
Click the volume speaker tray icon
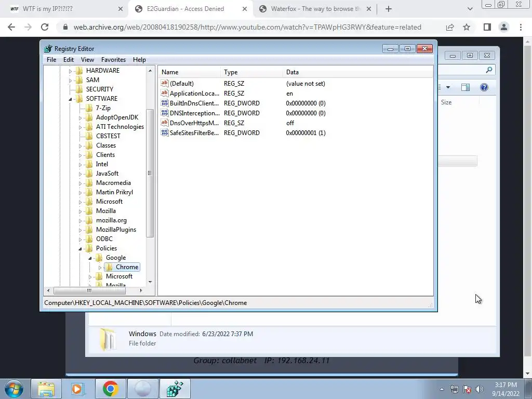(x=480, y=389)
